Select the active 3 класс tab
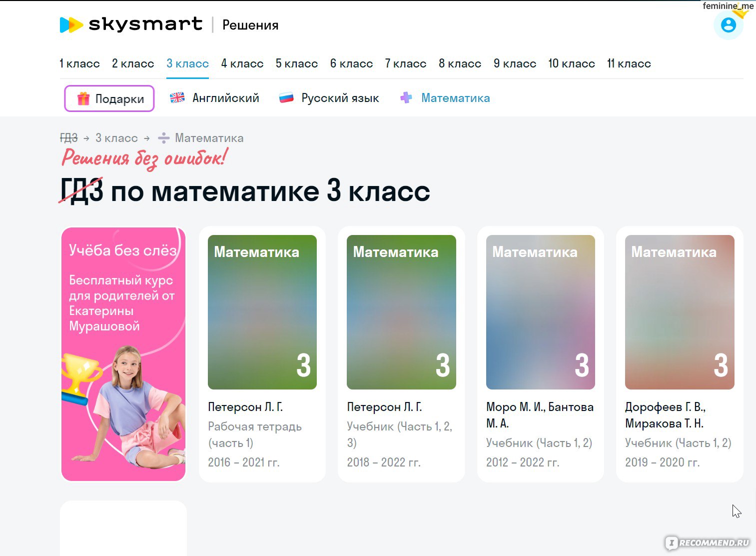756x556 pixels. [x=187, y=63]
